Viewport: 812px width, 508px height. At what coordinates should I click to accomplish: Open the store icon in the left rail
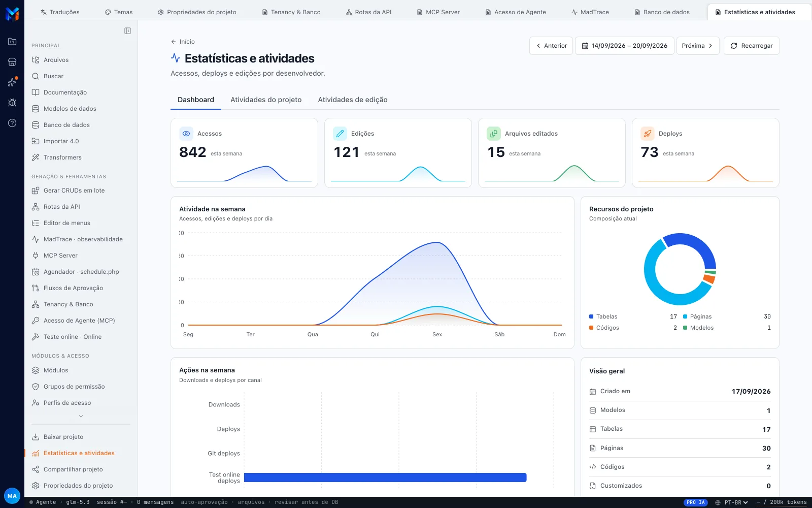tap(12, 62)
